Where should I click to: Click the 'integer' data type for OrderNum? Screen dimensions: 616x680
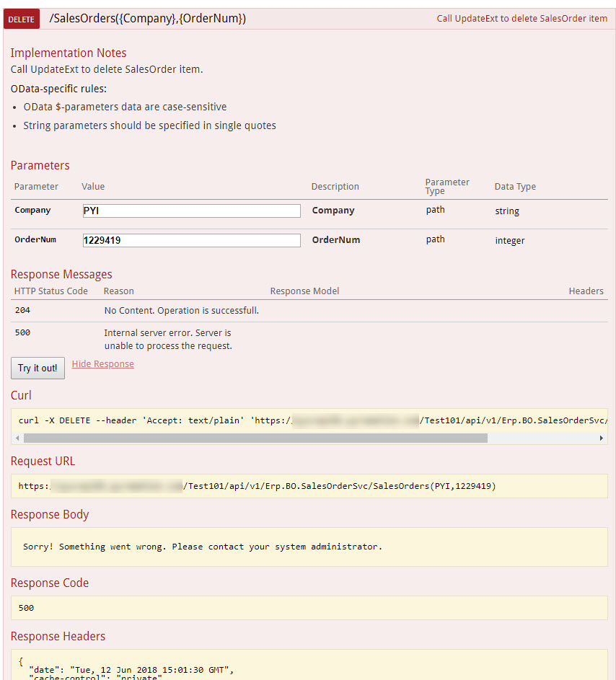pos(510,241)
